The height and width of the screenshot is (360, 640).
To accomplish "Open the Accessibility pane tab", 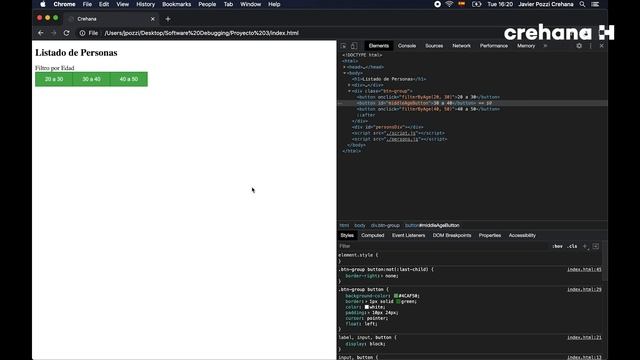I will [x=522, y=236].
